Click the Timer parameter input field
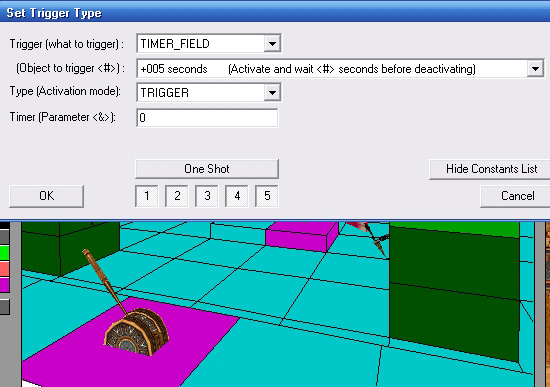550x387 pixels. coord(207,118)
